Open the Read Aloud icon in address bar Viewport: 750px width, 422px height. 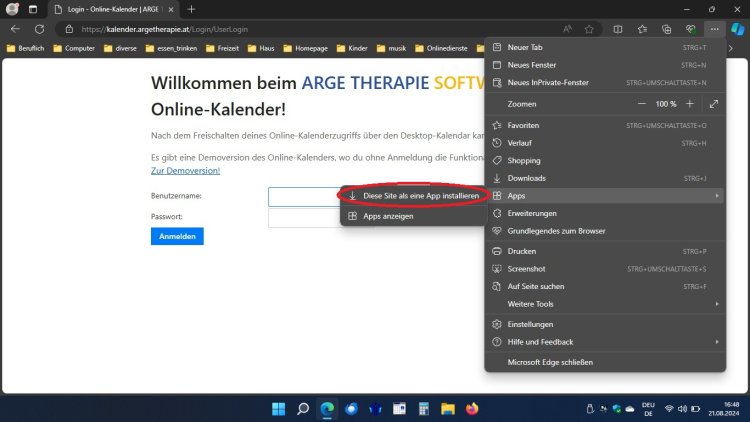coord(567,29)
